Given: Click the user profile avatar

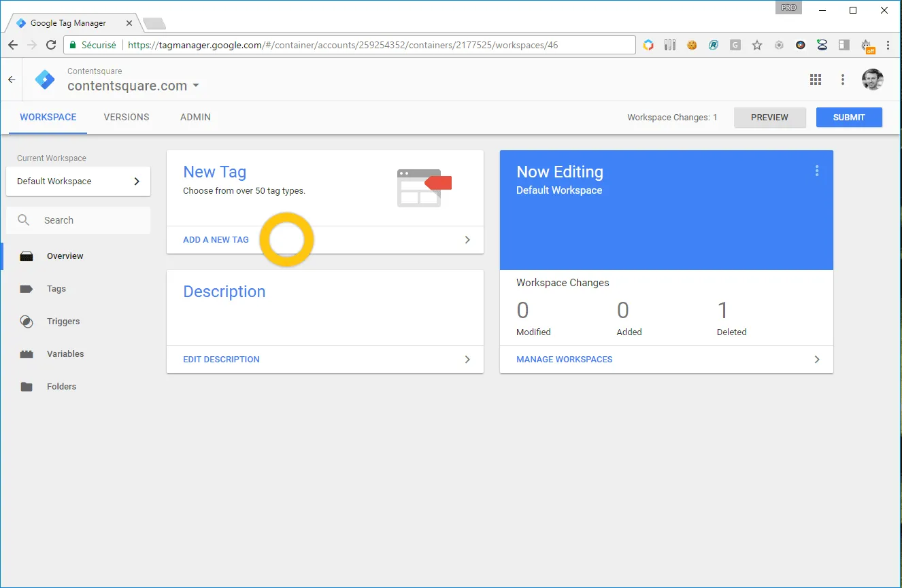Looking at the screenshot, I should click(x=872, y=80).
